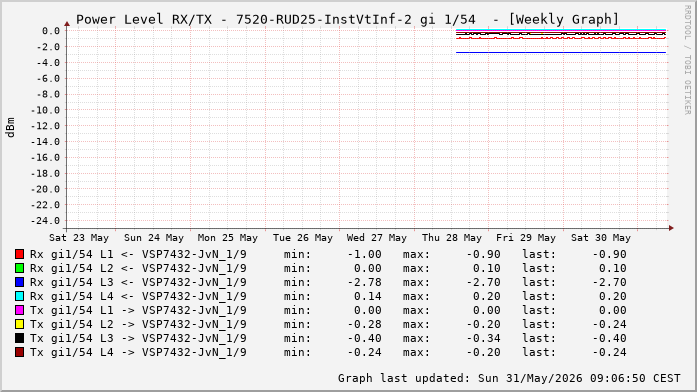Screen dimensions: 697x392
Task: Click the yellow Tx L2 legend swatch
Action: (x=19, y=324)
